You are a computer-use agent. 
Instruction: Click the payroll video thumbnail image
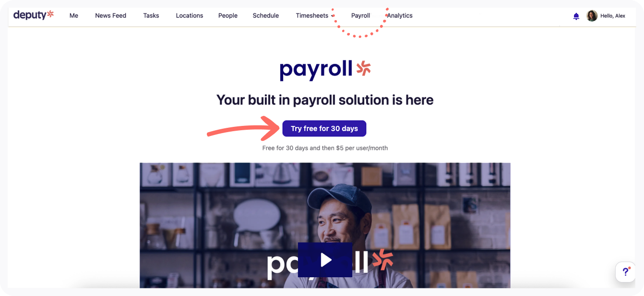click(325, 225)
